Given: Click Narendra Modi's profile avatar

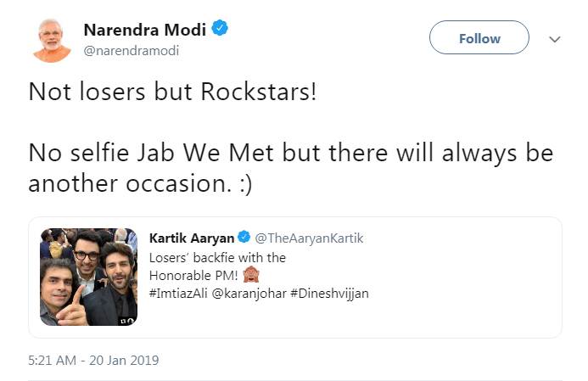Looking at the screenshot, I should 52,40.
